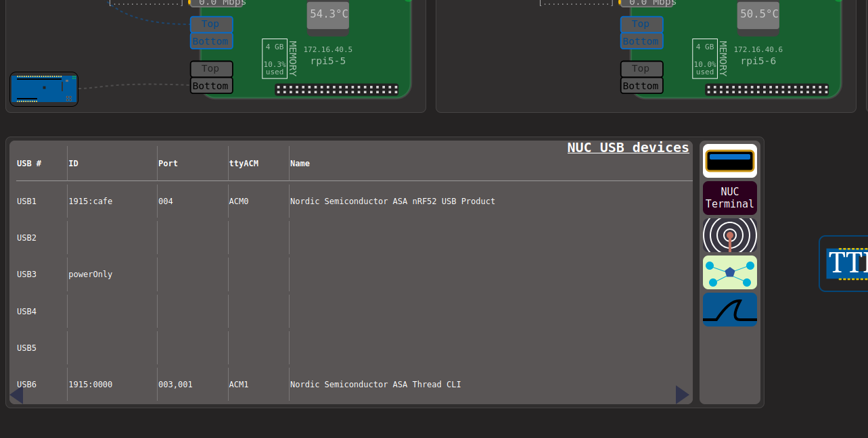Click the 50.5°C temperature chip on rpi5-6
868x438 pixels.
(758, 15)
